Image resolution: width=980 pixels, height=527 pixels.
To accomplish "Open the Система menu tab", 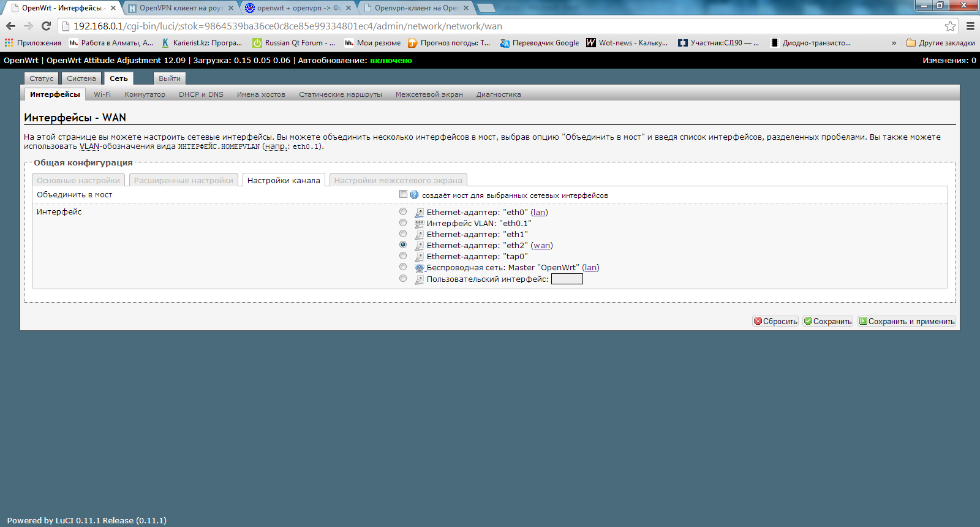I will coord(81,78).
